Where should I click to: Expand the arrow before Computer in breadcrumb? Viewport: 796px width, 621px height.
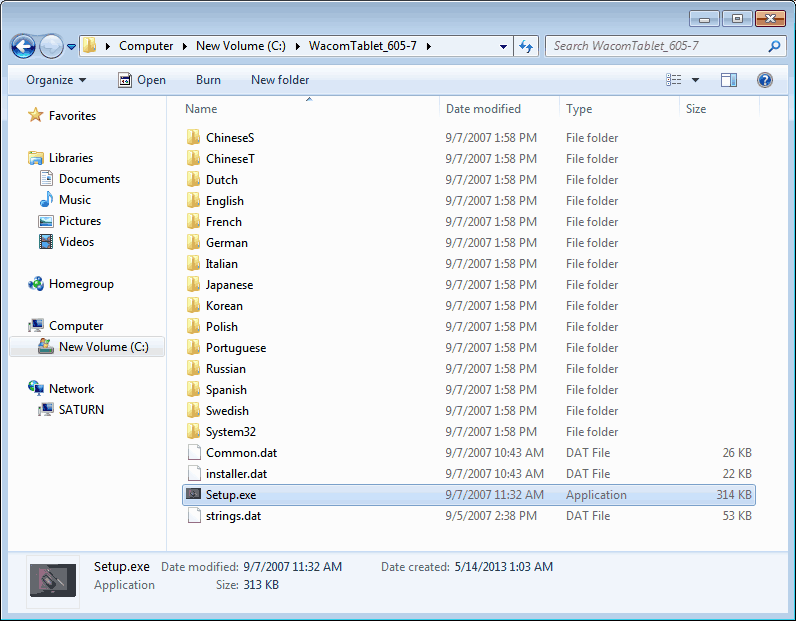108,46
